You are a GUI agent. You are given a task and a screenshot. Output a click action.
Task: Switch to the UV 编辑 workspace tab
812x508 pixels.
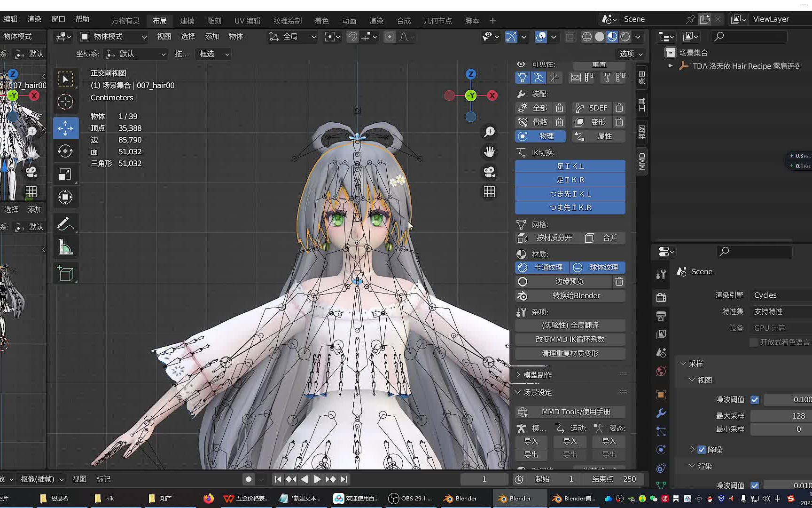[247, 21]
